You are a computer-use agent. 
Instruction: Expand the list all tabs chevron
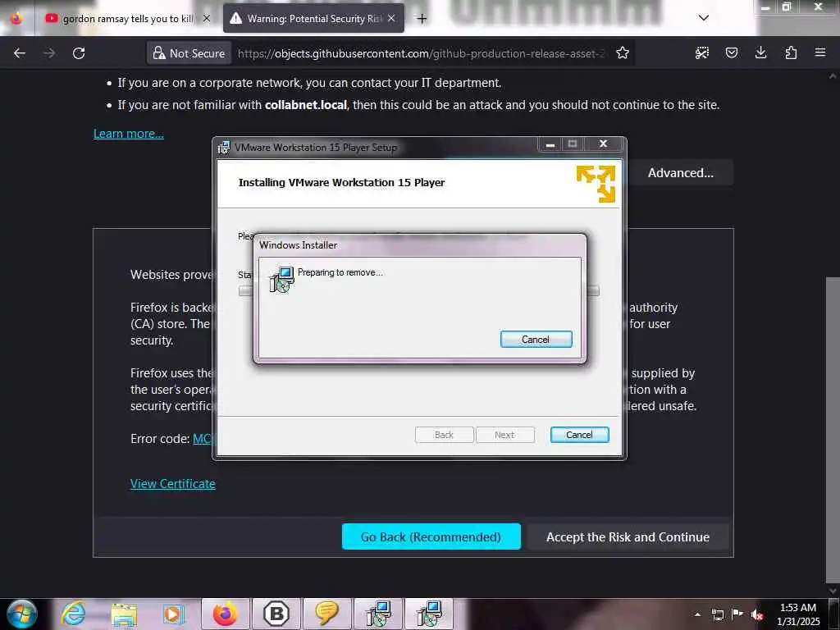point(704,18)
